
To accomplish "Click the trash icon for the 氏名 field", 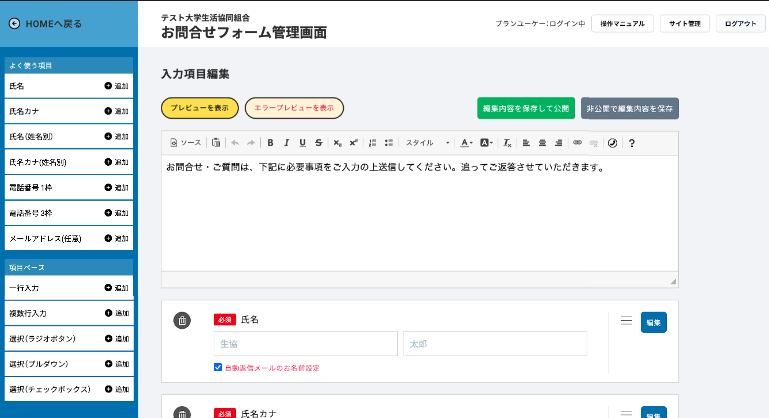I will 181,320.
